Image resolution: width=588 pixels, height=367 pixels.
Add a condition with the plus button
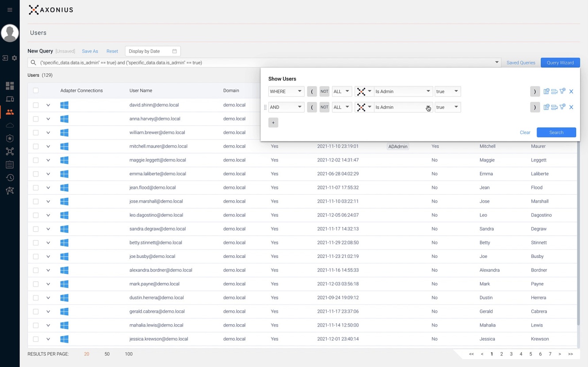[x=273, y=123]
